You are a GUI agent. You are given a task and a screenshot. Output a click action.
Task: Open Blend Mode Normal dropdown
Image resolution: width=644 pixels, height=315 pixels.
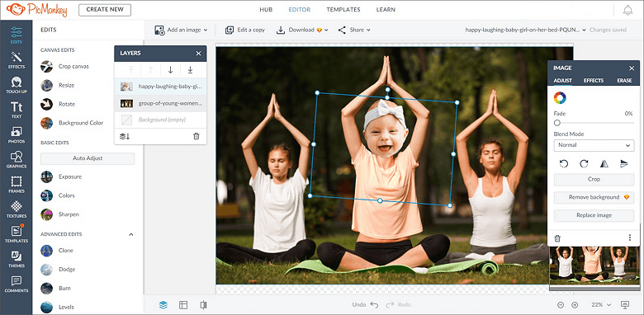[x=594, y=145]
